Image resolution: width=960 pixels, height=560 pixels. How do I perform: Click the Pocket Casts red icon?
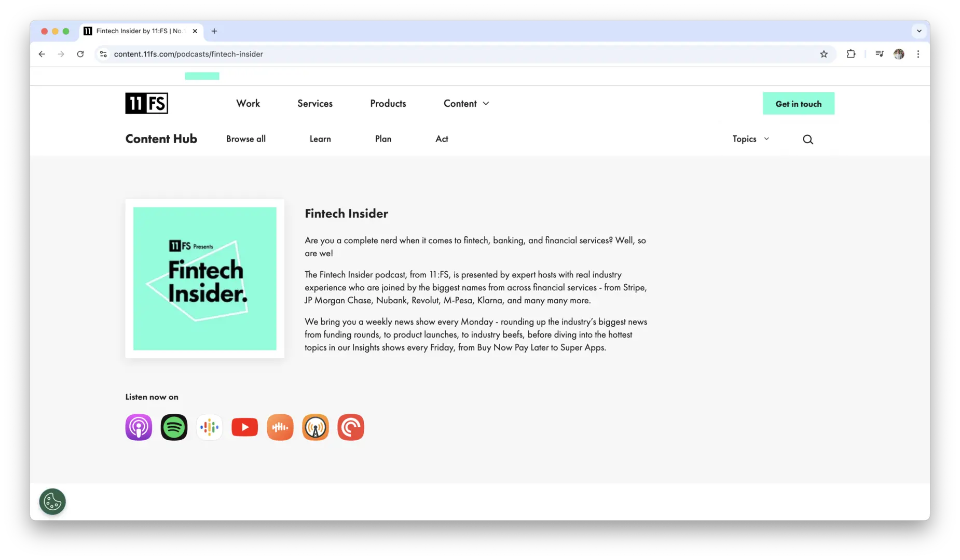[x=351, y=427]
